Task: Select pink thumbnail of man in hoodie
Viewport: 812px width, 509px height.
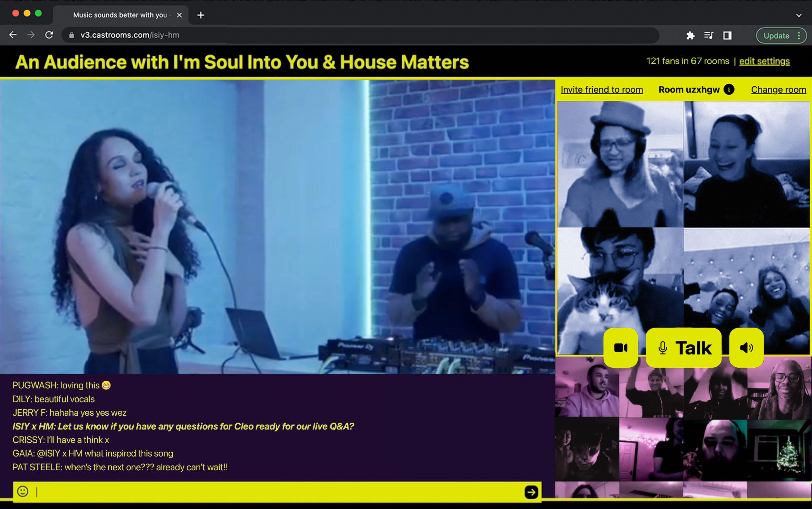Action: pyautogui.click(x=587, y=387)
